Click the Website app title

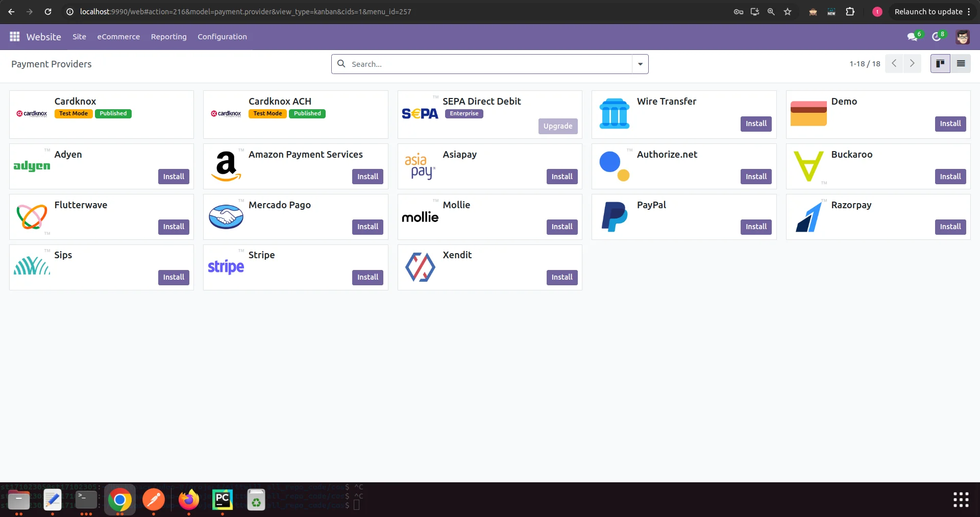44,37
